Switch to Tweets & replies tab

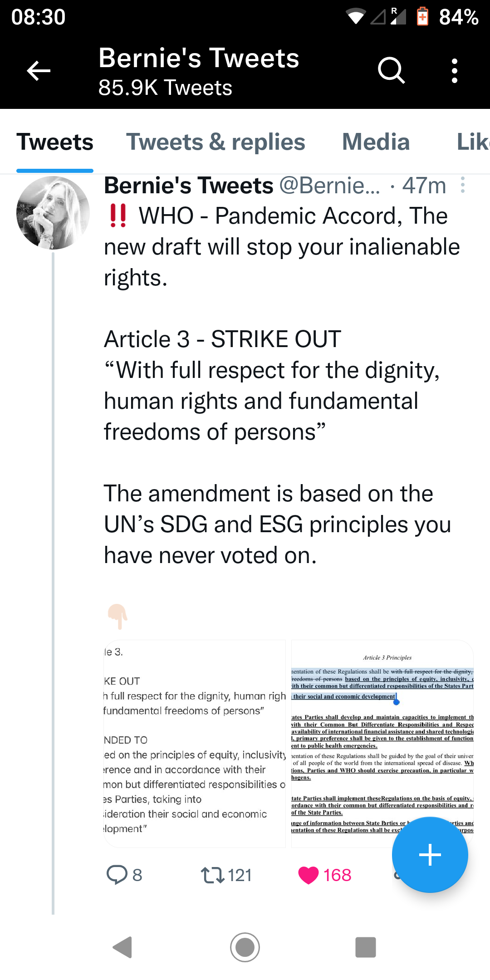(216, 142)
